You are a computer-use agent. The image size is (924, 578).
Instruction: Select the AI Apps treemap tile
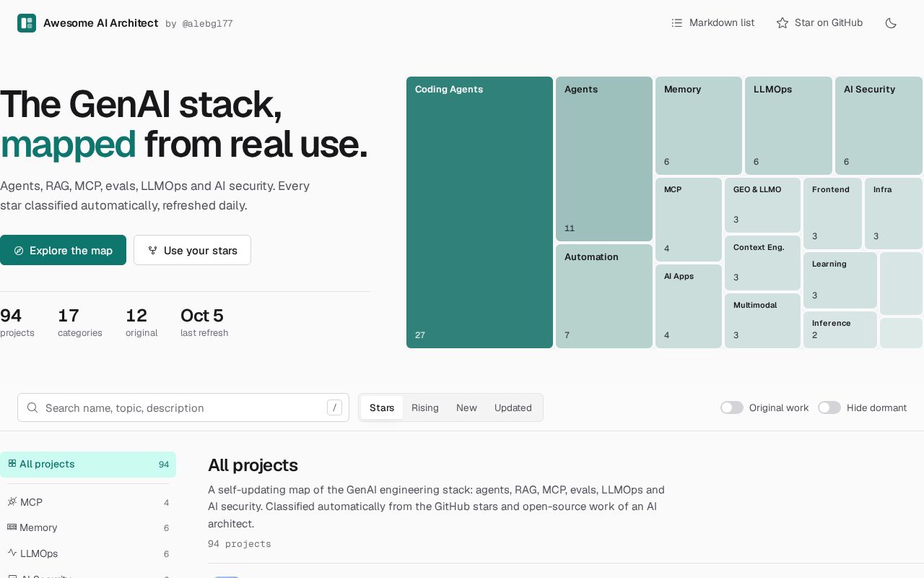coord(689,306)
